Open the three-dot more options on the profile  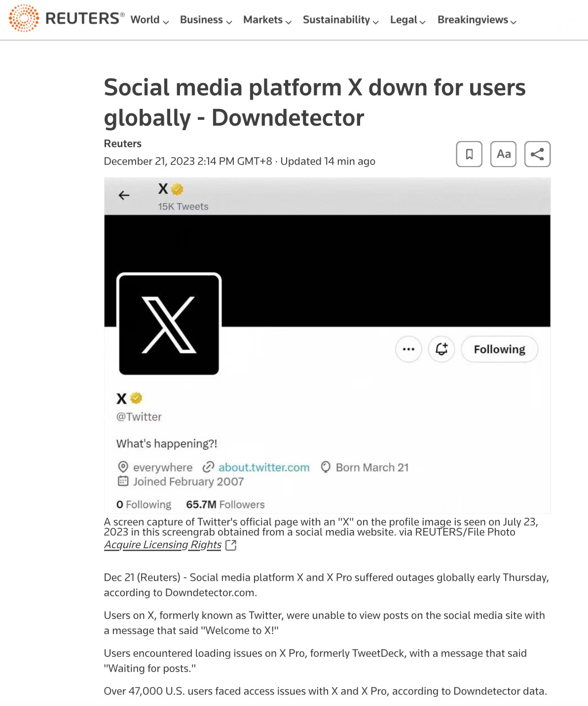tap(408, 349)
